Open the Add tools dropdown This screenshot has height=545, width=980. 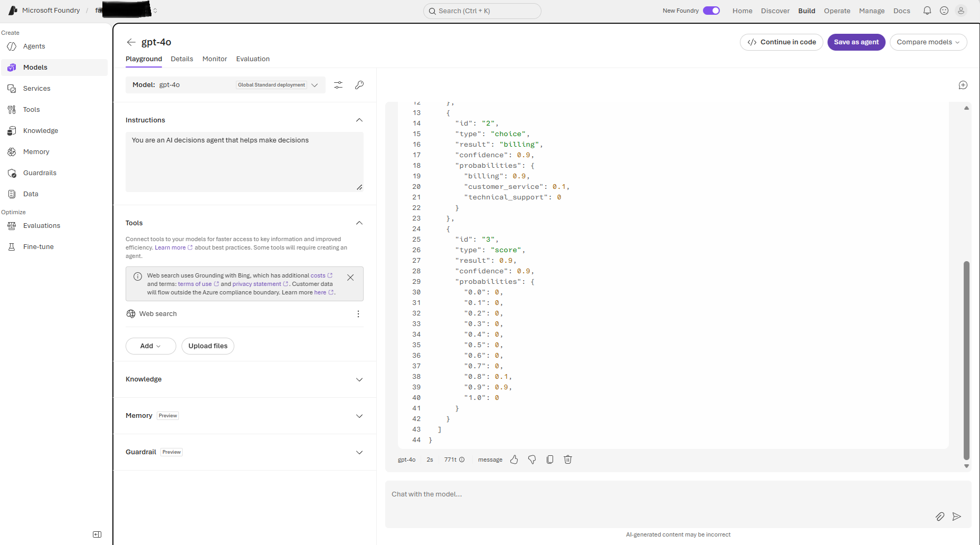point(150,346)
